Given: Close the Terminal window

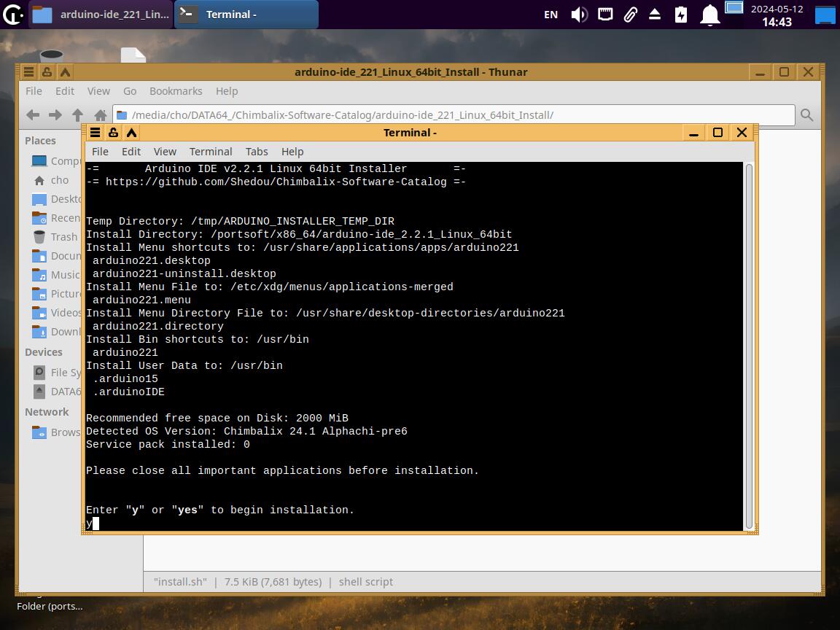Looking at the screenshot, I should pos(742,132).
